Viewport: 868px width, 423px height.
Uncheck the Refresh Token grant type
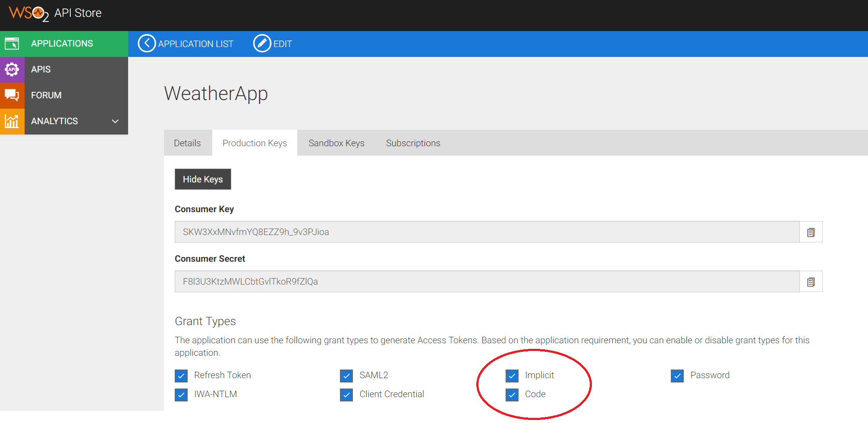click(181, 376)
